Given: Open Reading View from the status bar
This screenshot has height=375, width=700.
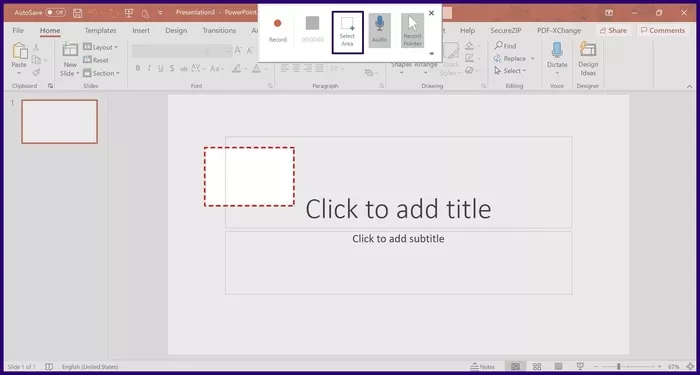Looking at the screenshot, I should tap(558, 367).
